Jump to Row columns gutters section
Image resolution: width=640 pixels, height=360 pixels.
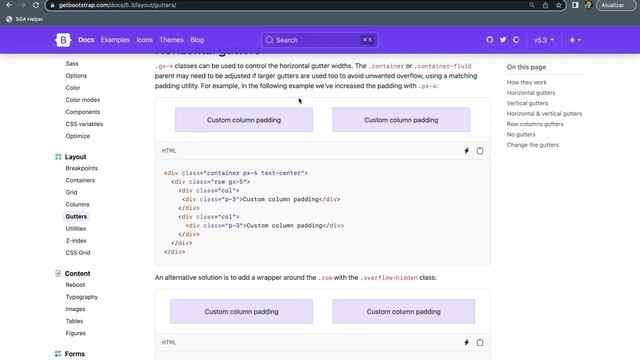coord(535,124)
